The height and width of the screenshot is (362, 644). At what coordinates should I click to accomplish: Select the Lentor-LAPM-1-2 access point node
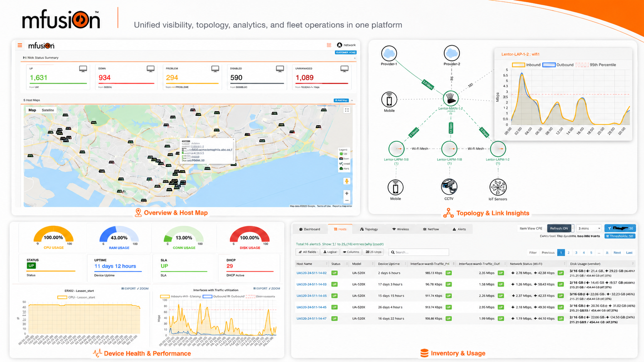(498, 149)
